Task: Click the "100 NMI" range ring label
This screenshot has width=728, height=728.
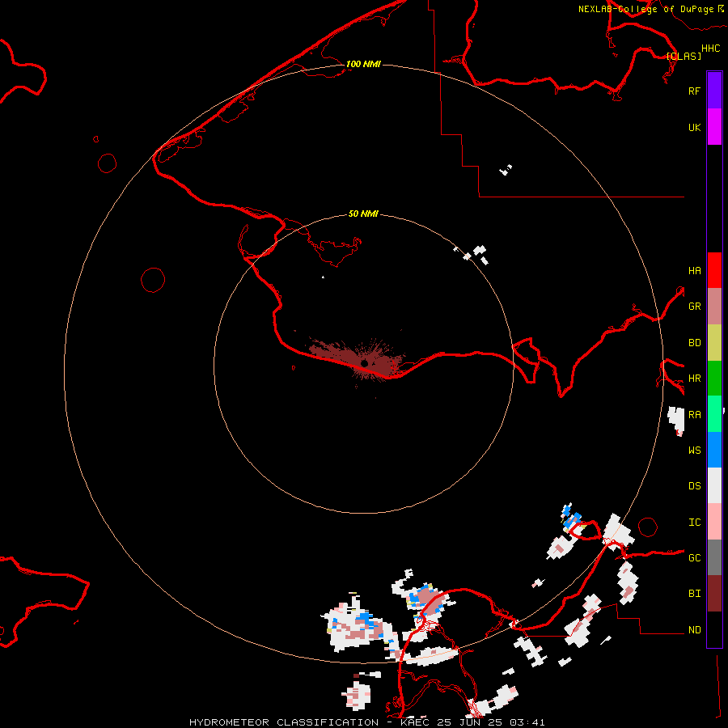Action: (363, 64)
